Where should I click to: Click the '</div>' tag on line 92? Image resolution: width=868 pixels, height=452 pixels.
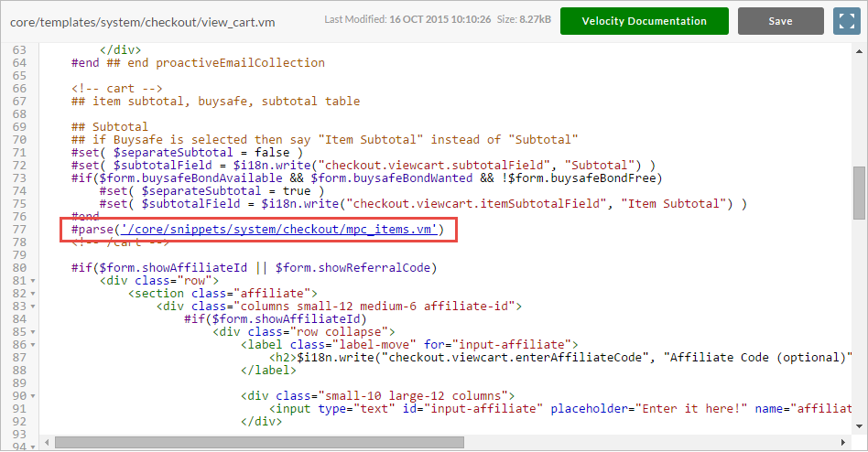261,422
